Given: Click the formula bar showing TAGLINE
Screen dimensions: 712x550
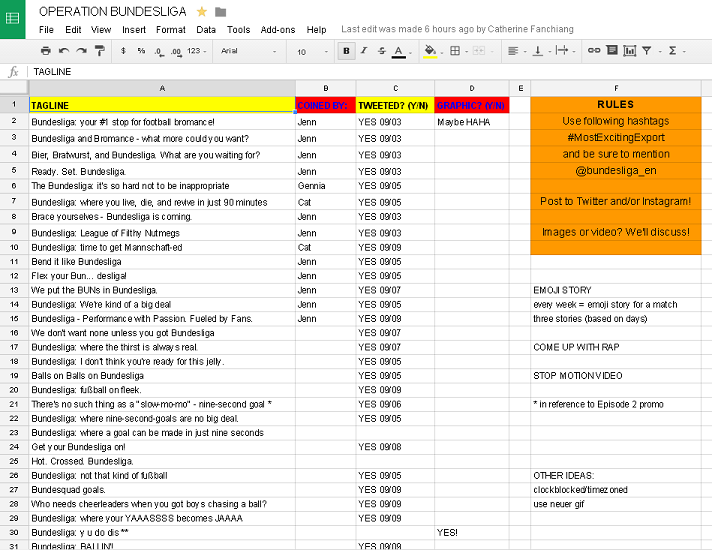Looking at the screenshot, I should (370, 72).
